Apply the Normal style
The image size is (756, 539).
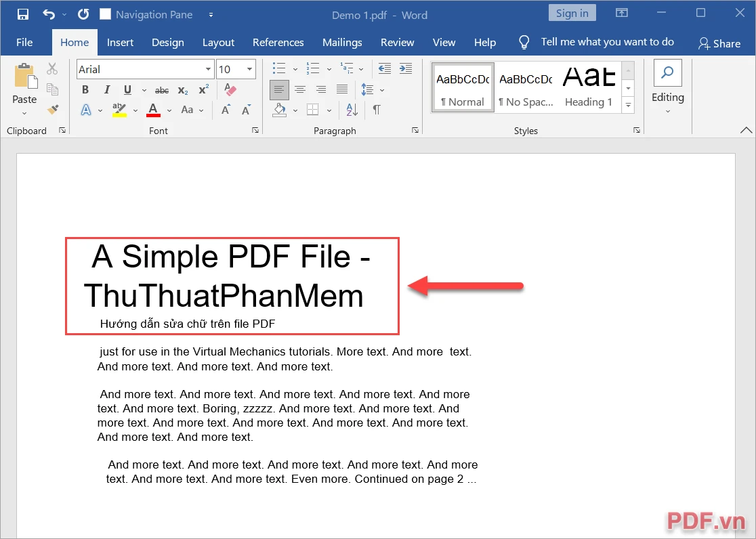463,87
